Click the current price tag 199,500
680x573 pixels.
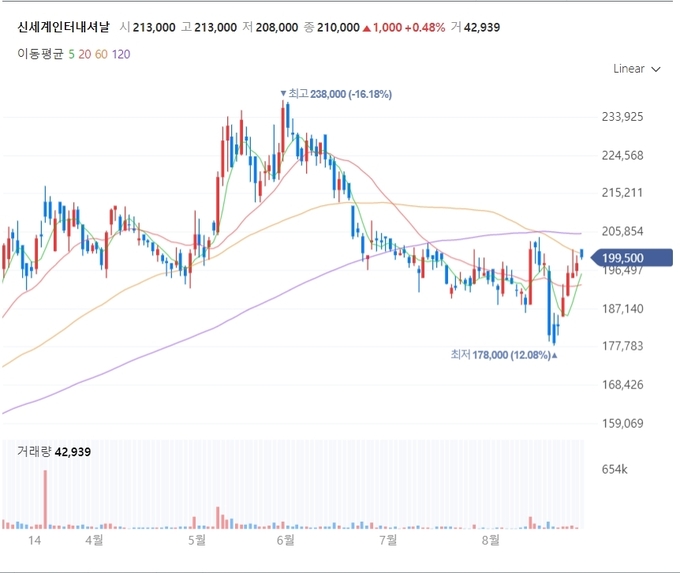tap(632, 258)
